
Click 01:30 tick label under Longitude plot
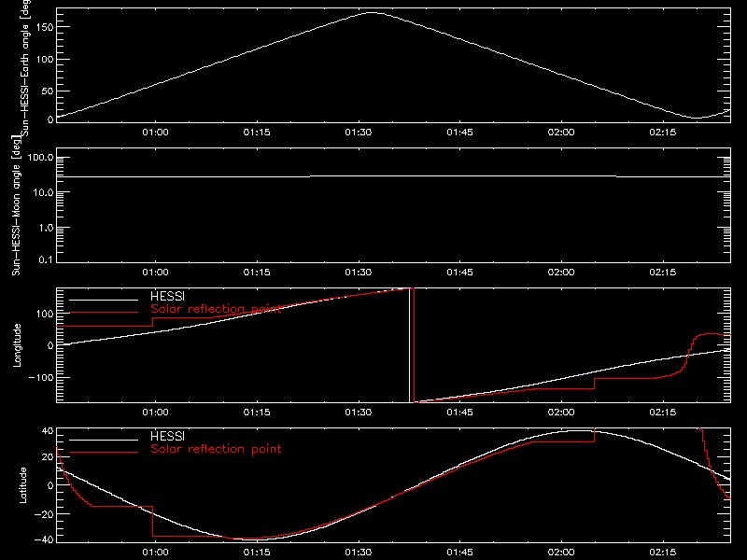[359, 413]
